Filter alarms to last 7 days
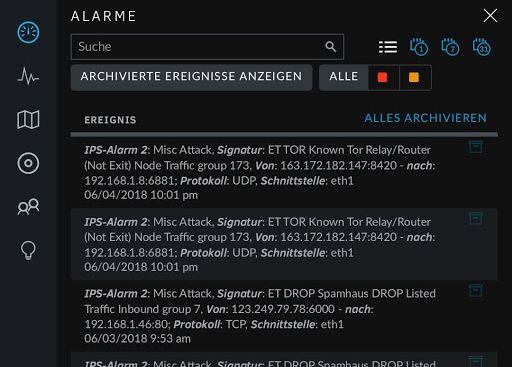Image resolution: width=512 pixels, height=367 pixels. tap(450, 47)
